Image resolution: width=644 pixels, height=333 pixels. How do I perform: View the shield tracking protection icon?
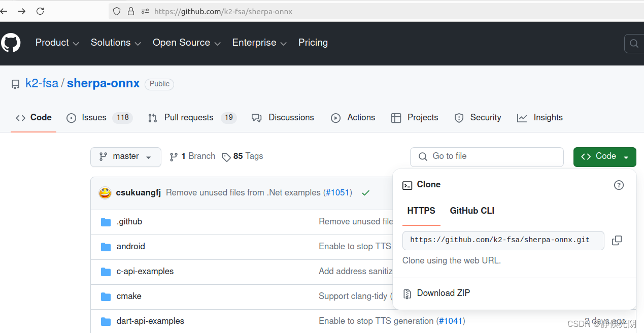point(117,11)
